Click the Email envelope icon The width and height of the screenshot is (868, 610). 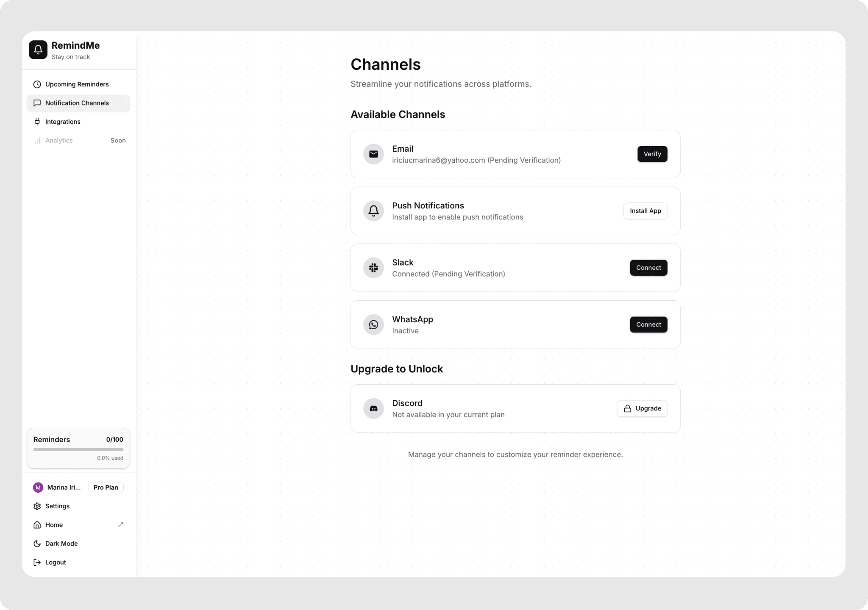click(x=373, y=154)
